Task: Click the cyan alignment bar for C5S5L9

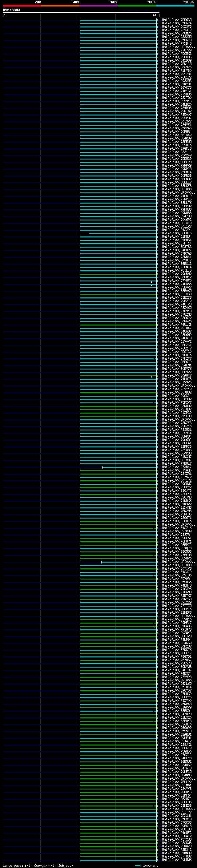Action: pyautogui.click(x=119, y=732)
